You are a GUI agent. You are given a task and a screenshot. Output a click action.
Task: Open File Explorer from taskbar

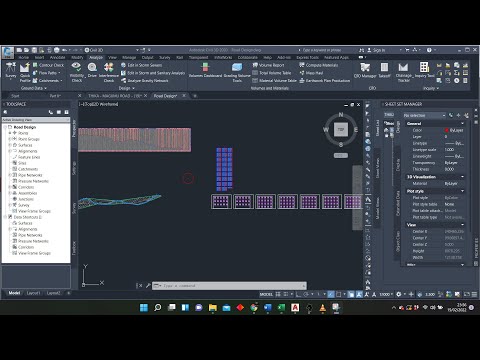(x=213, y=308)
